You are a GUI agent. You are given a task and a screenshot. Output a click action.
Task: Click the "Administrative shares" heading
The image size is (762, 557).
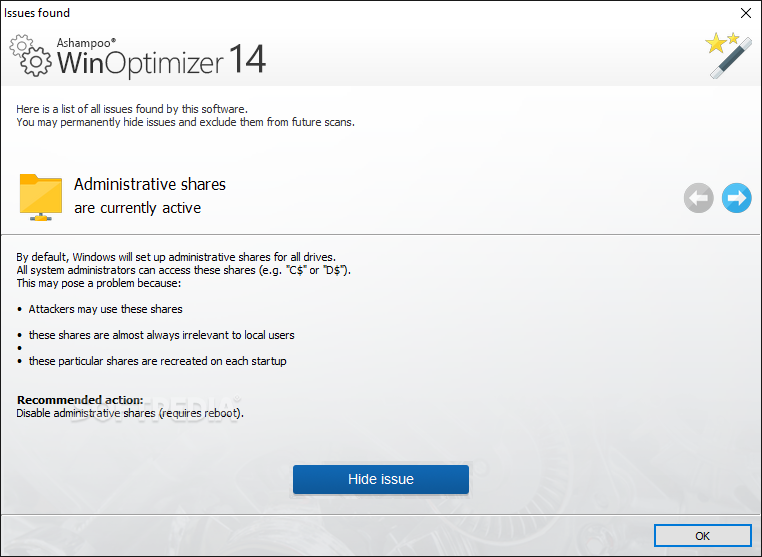pos(150,184)
